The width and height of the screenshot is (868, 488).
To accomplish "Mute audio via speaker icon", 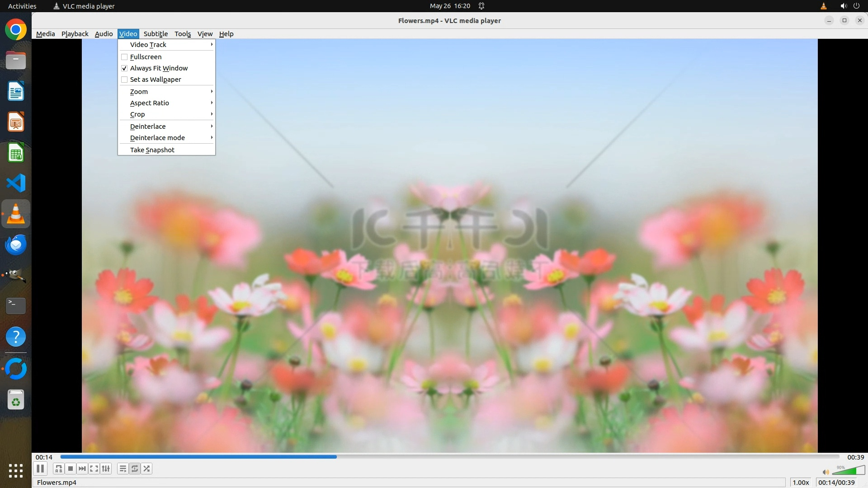I will [x=826, y=472].
